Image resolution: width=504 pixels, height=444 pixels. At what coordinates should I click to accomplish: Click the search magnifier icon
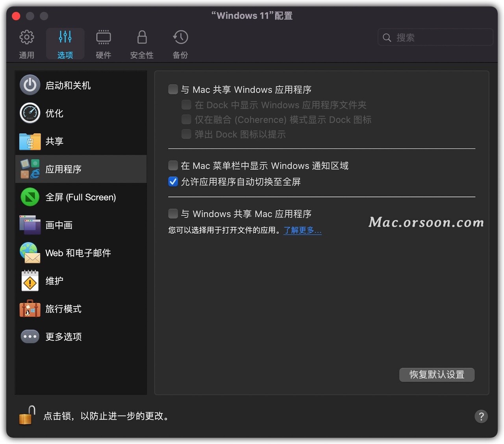pyautogui.click(x=387, y=37)
